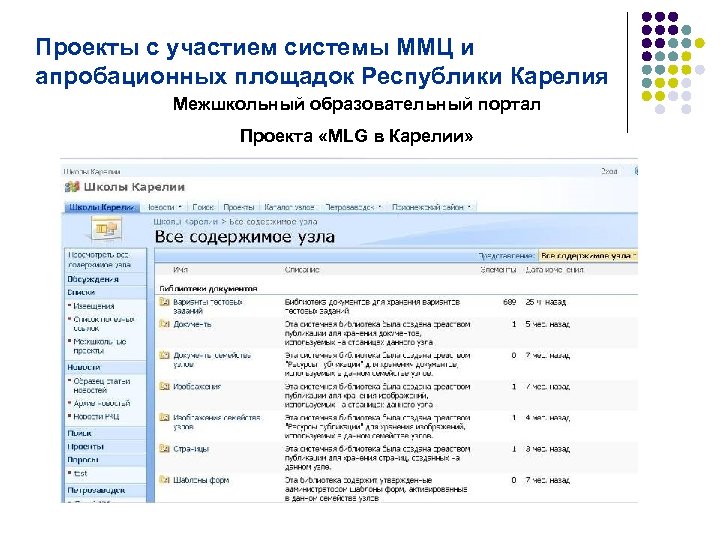Click Просмотреть все содержимое узла in sidebar
Image resolution: width=720 pixels, height=540 pixels.
click(x=100, y=260)
